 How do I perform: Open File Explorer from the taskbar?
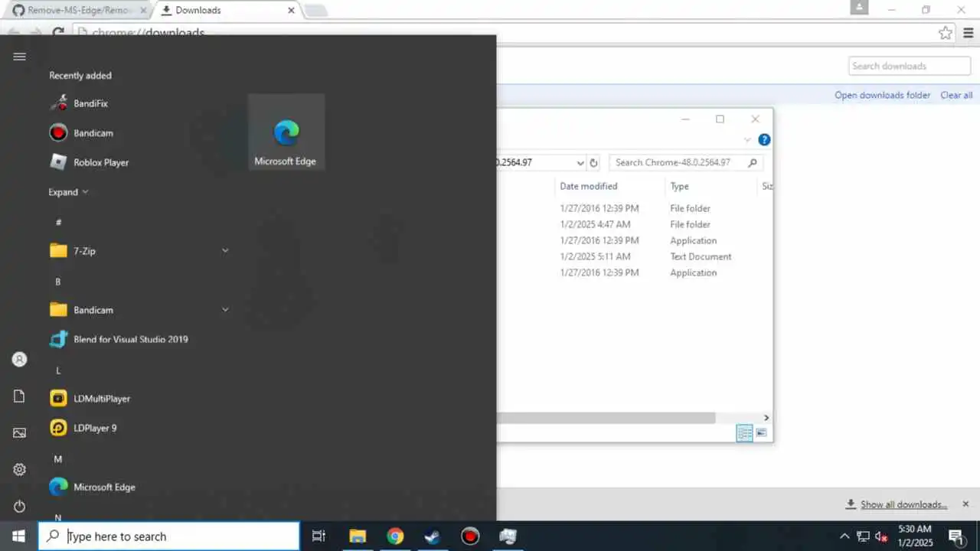[x=358, y=536]
